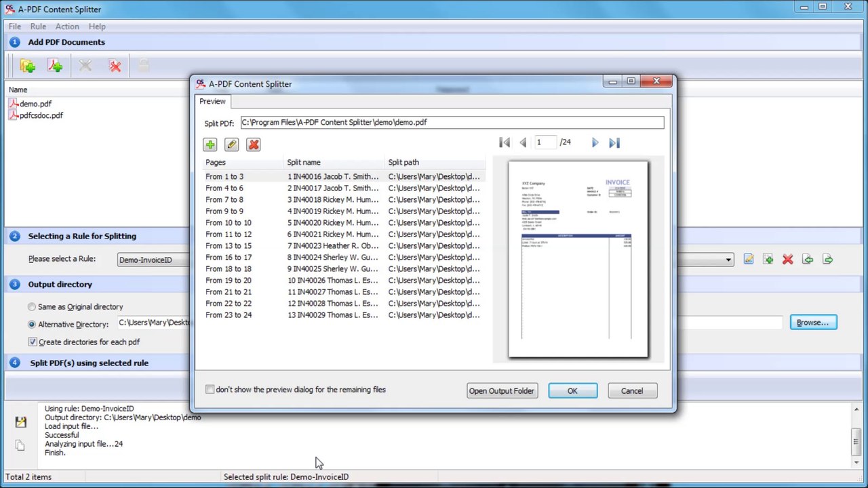Screen dimensions: 868x488
Task: Click the invoice page preview thumbnail
Action: tap(578, 259)
